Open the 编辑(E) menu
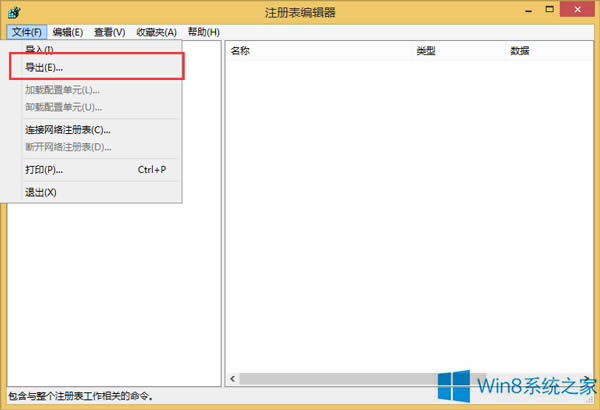 (68, 32)
